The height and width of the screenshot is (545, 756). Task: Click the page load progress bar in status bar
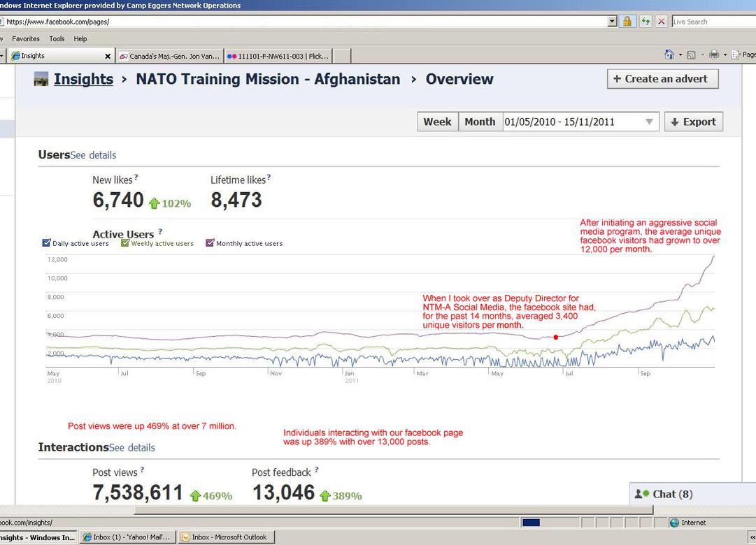coord(550,523)
